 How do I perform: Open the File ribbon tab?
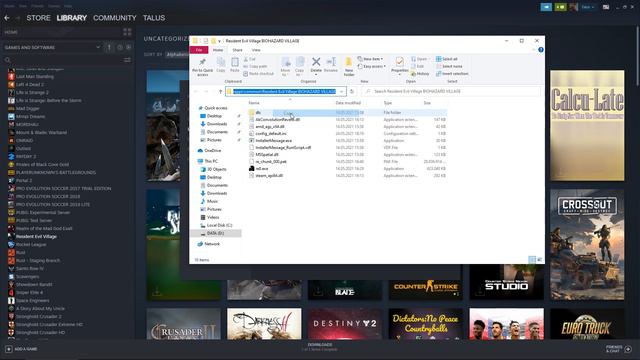coord(199,50)
